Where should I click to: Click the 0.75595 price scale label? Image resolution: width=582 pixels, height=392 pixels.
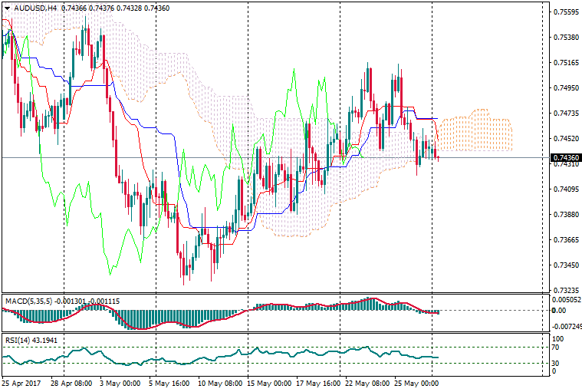[566, 12]
